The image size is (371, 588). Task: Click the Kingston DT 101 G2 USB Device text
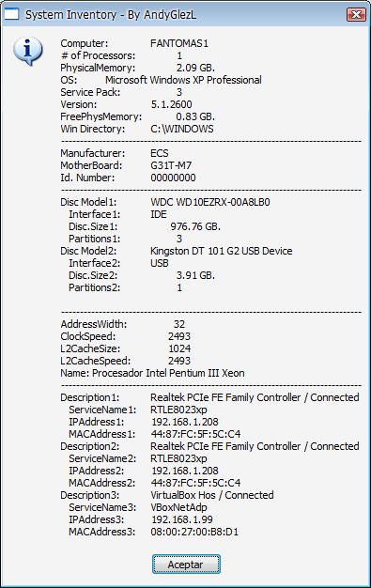[222, 251]
